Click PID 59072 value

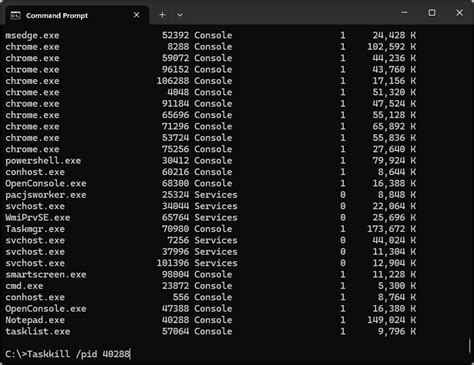tap(175, 58)
